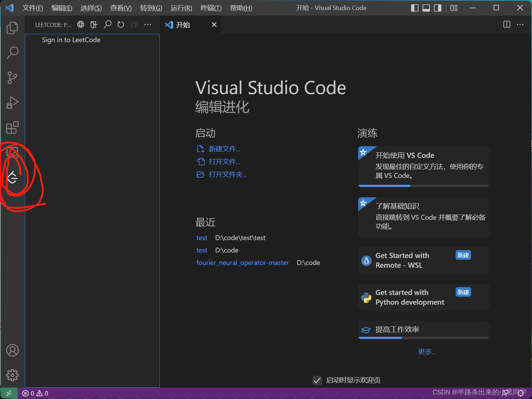532x399 pixels.
Task: Toggle the primary sidebar visibility
Action: tap(415, 8)
